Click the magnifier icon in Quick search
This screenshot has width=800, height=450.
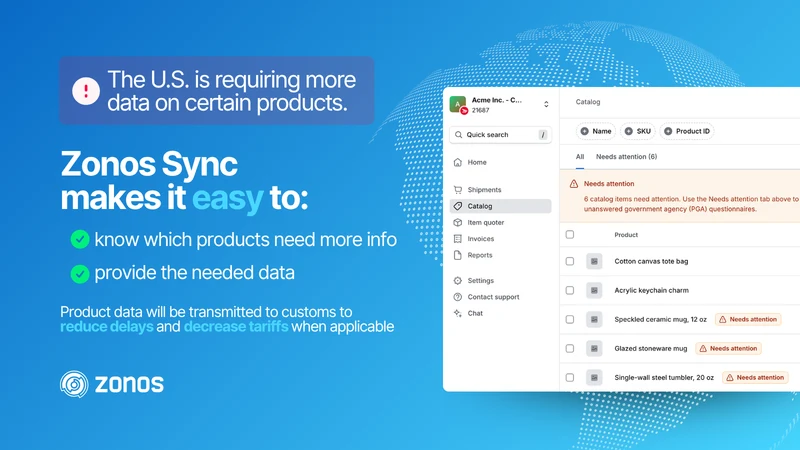coord(458,135)
